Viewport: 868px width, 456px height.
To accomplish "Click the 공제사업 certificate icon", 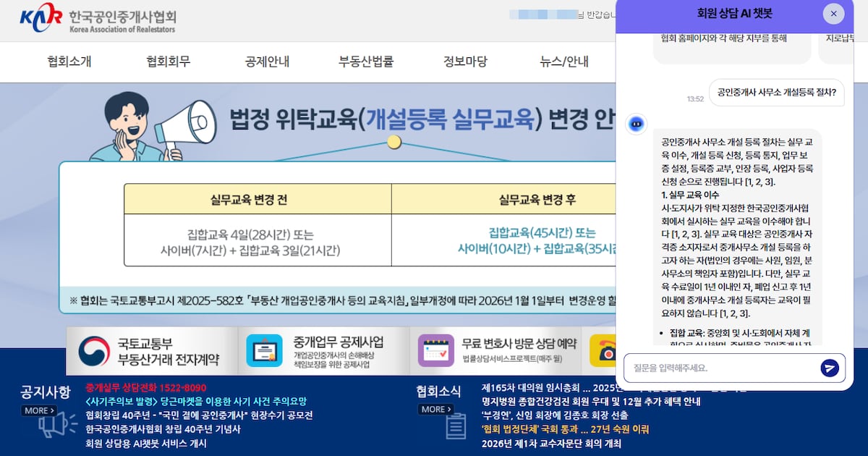I will pyautogui.click(x=264, y=350).
